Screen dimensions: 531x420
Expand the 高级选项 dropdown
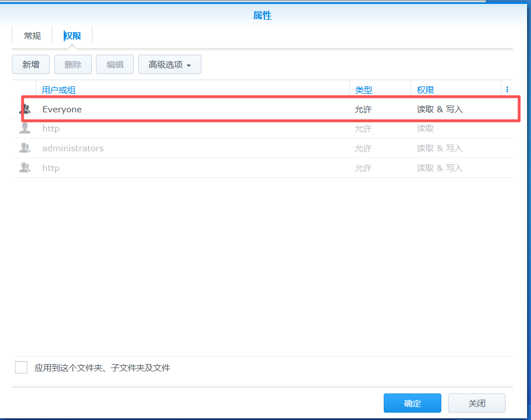(x=170, y=64)
